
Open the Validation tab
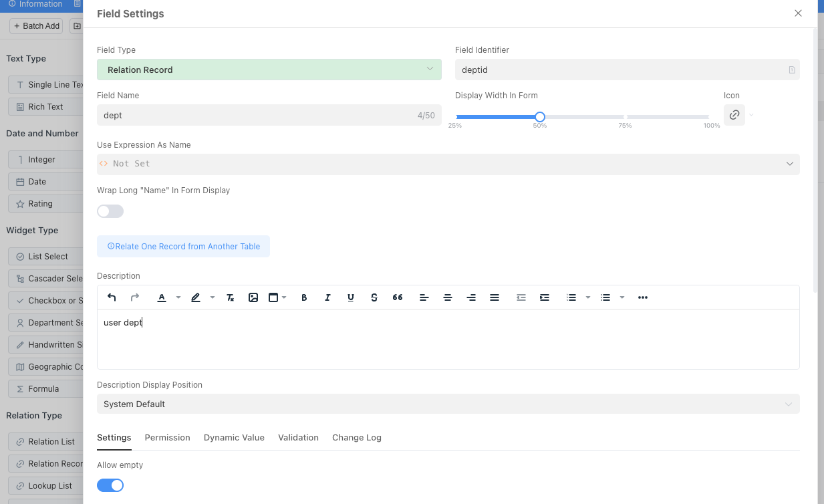coord(298,437)
